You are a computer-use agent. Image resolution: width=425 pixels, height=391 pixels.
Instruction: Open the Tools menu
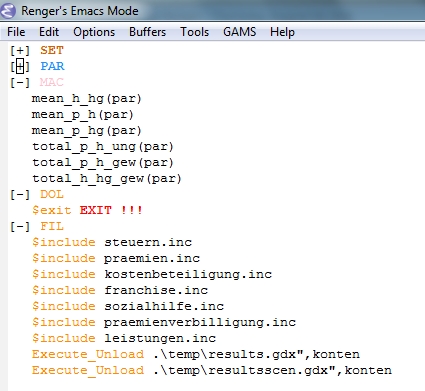point(195,32)
